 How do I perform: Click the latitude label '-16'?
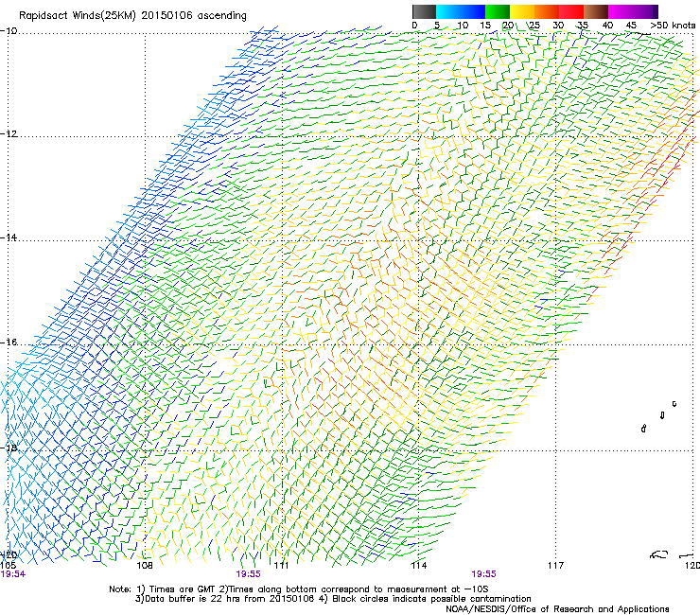tap(9, 343)
